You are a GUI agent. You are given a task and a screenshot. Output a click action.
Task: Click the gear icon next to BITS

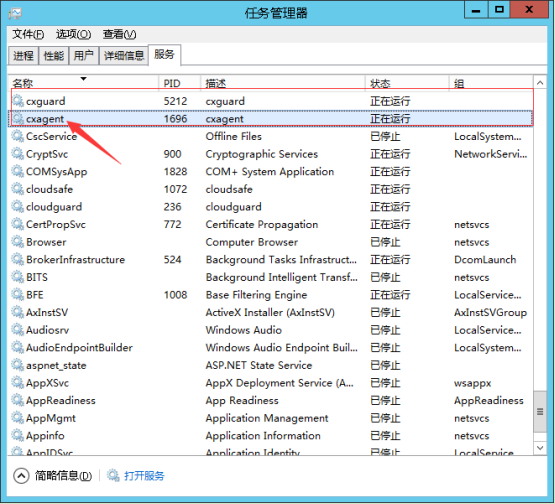[x=17, y=277]
